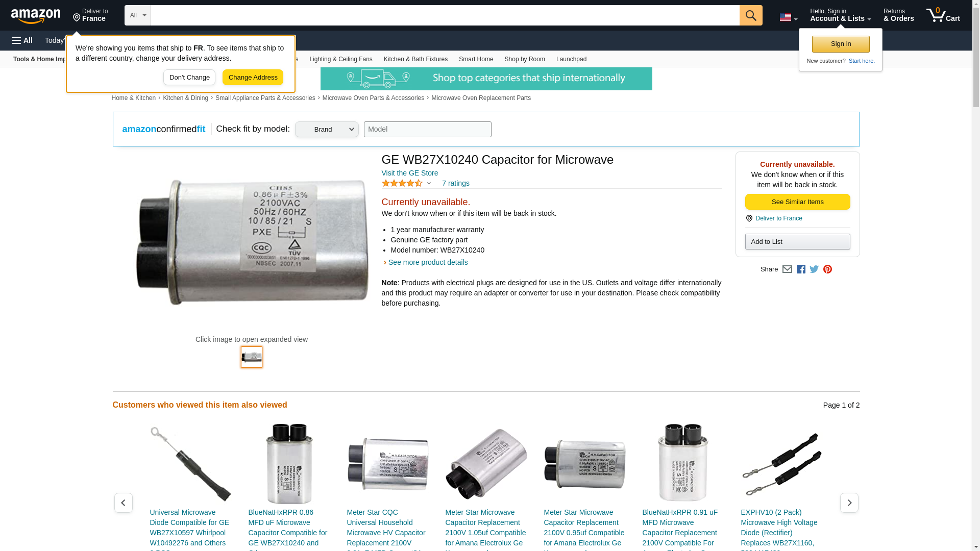This screenshot has width=980, height=551.
Task: Open the Brand dropdown in confirmed fit
Action: [327, 129]
